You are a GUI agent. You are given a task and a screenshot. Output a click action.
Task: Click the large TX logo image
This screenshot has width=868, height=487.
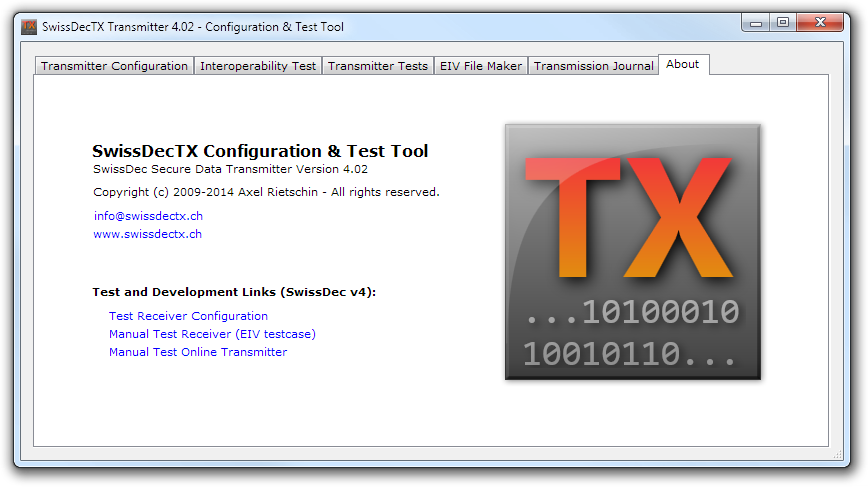click(x=632, y=251)
